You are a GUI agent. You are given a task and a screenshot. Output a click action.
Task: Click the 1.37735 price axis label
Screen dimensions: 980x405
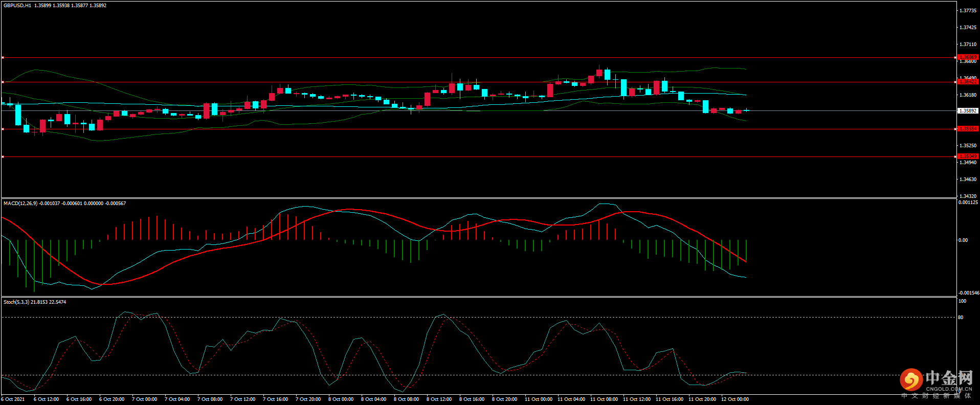[968, 11]
